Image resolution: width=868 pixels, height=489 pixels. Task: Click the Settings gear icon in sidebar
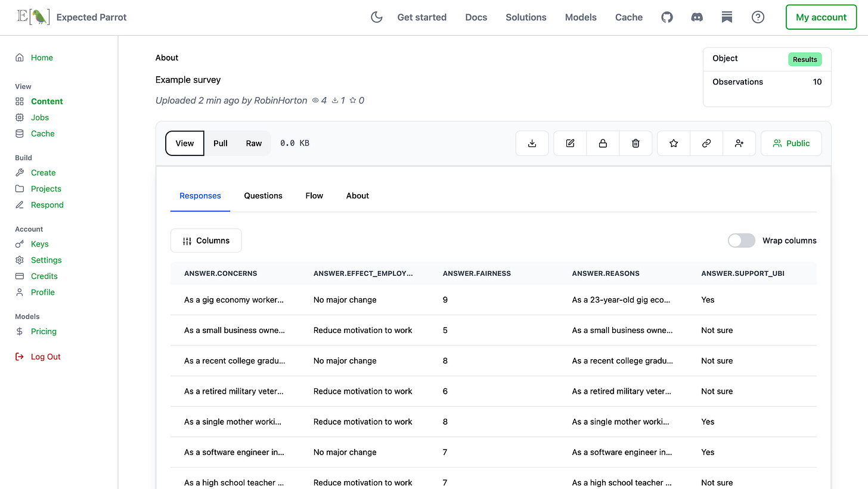click(20, 260)
